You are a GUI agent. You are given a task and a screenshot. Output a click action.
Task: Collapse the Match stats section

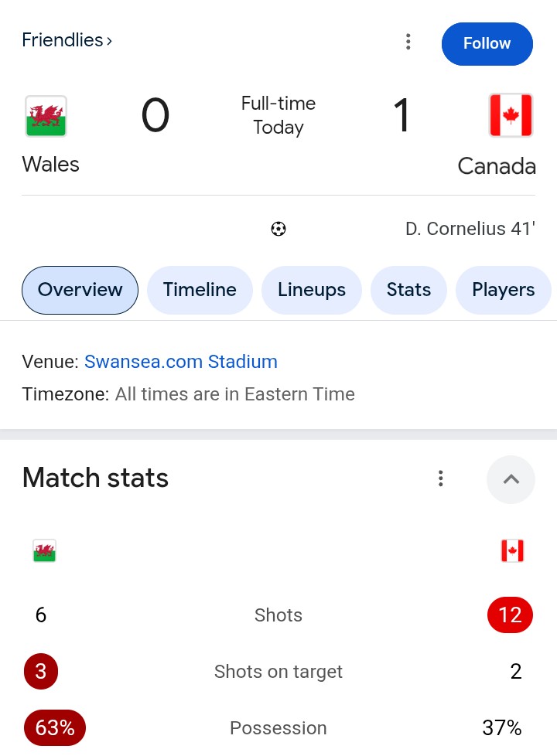[511, 479]
